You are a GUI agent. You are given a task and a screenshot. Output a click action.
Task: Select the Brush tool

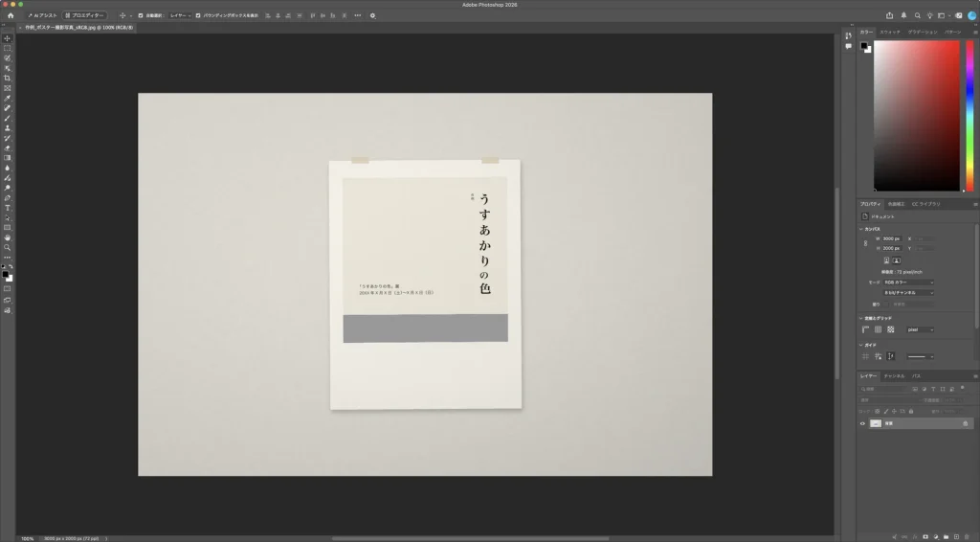[x=8, y=118]
